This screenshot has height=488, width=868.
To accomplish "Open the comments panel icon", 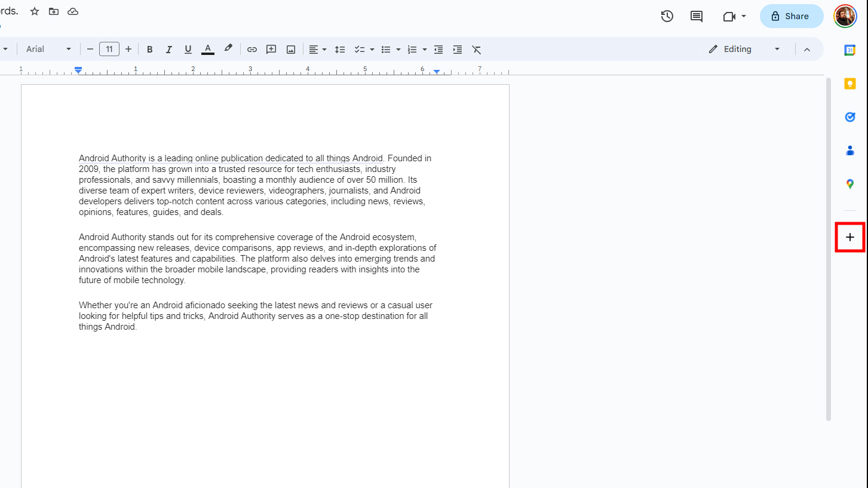I will 696,17.
